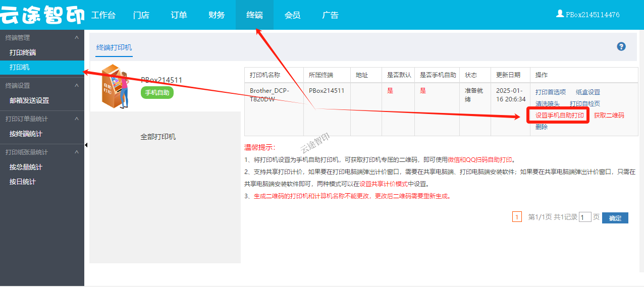This screenshot has width=644, height=287.
Task: Click the 打印自检页 link
Action: tap(585, 104)
